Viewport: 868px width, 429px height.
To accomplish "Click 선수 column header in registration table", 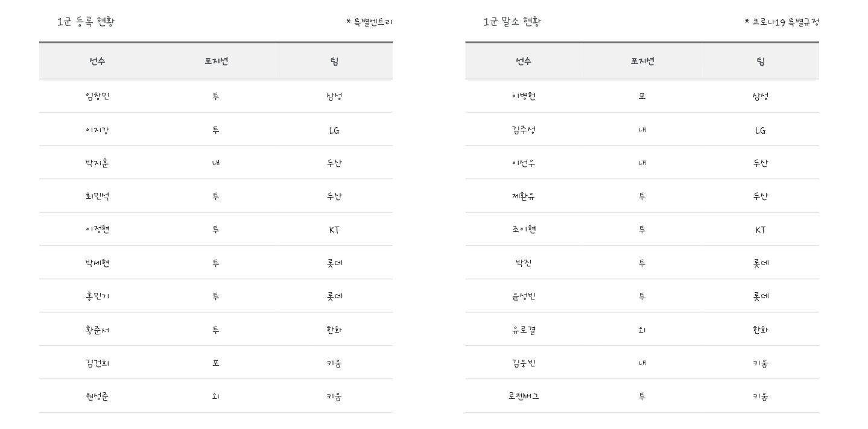I will click(x=97, y=61).
